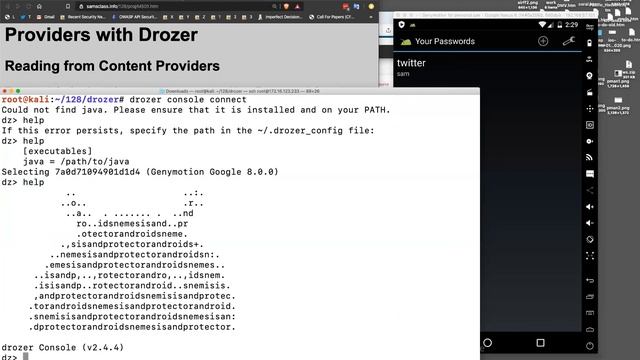Image resolution: width=640 pixels, height=360 pixels.
Task: Select the pman1.png desktop file
Action: (618, 78)
